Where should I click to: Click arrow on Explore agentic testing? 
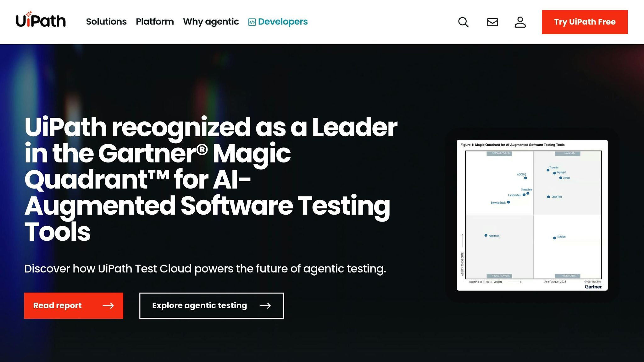265,306
